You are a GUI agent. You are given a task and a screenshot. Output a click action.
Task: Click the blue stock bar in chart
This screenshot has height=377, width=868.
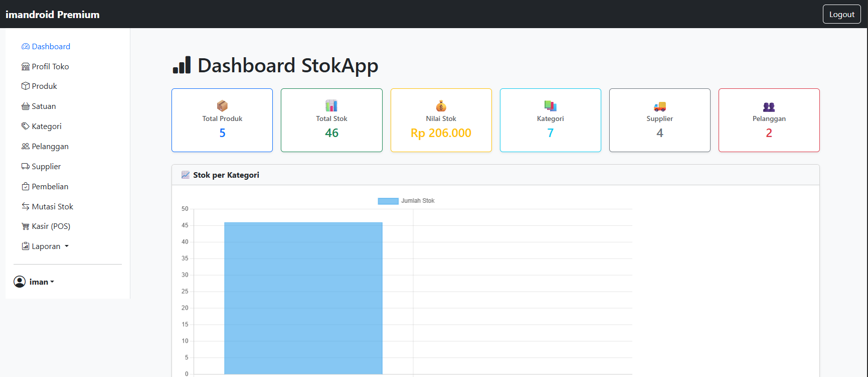pos(303,298)
